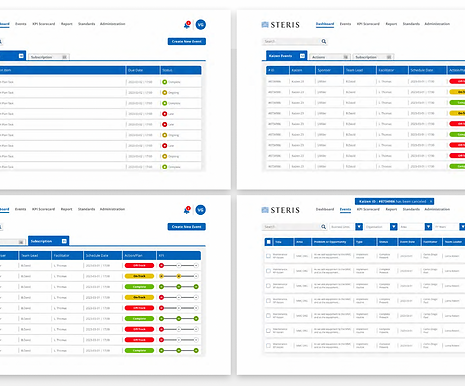This screenshot has width=465, height=386.
Task: Click STERIS logo in the Kaizen Events panel
Action: tap(280, 25)
